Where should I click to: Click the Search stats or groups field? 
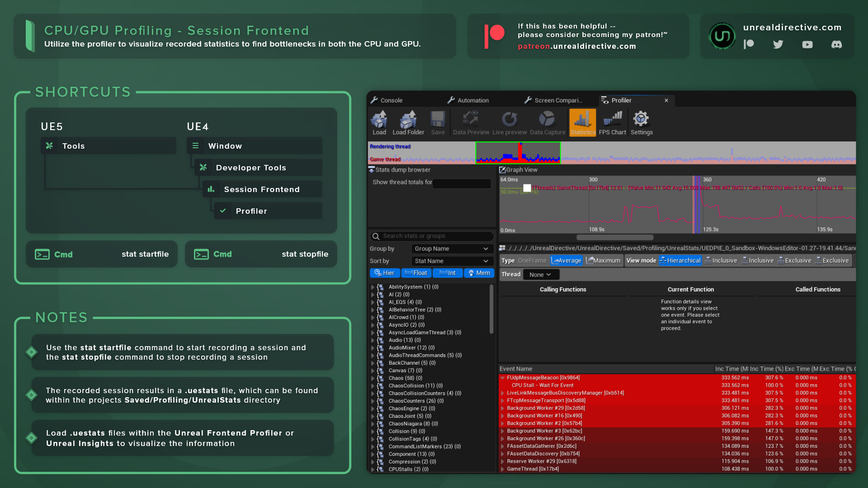pos(432,236)
